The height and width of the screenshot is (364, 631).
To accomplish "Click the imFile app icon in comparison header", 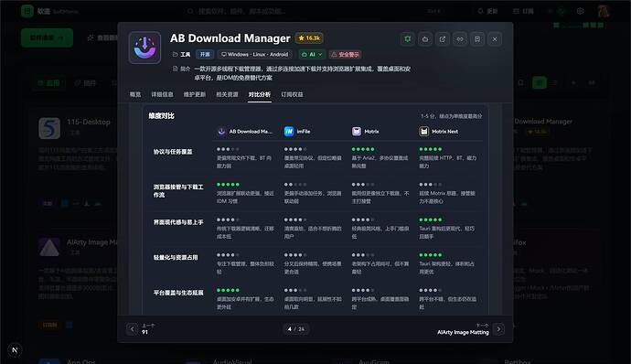I will pyautogui.click(x=289, y=132).
